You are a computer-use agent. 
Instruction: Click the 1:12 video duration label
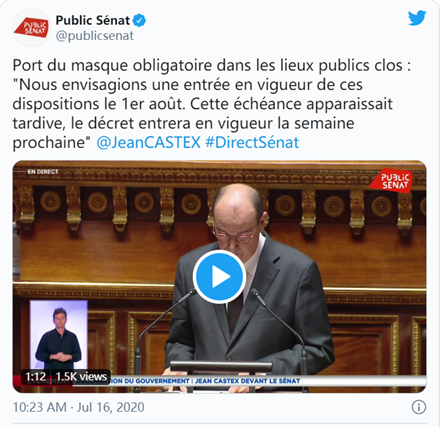point(36,377)
